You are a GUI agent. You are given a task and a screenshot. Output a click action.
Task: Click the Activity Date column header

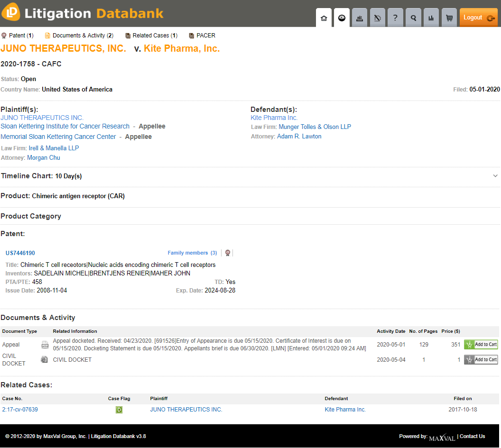coord(391,331)
